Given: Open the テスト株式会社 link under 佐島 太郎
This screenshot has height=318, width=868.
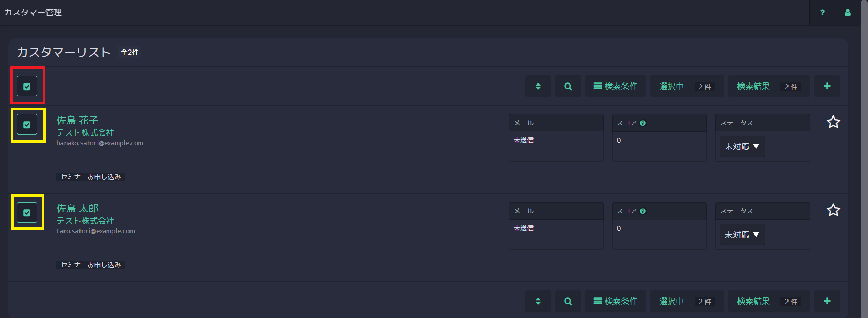Looking at the screenshot, I should 85,221.
